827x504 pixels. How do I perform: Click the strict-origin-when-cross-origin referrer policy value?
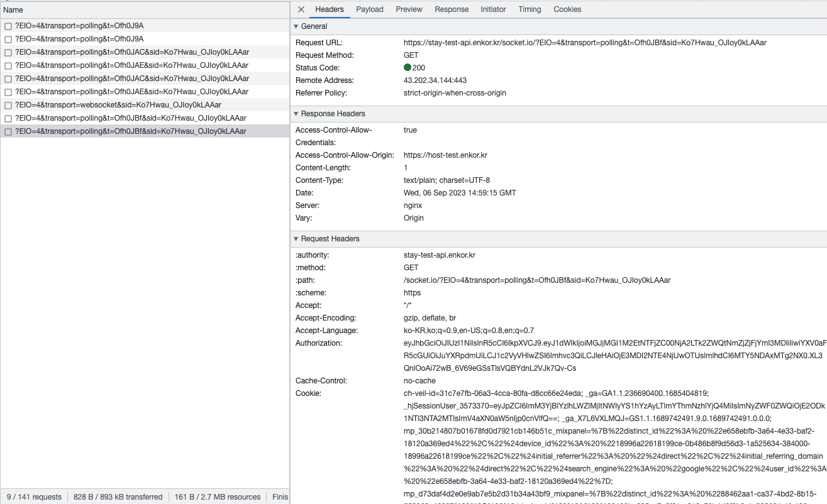(455, 93)
